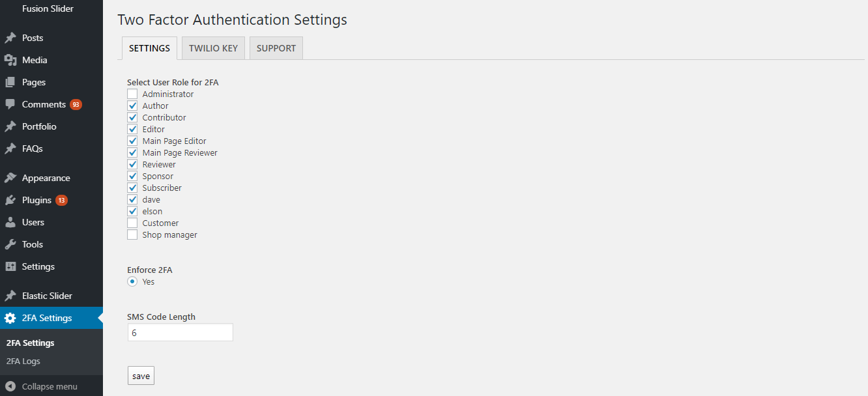The image size is (868, 396).
Task: Click inside the SMS Code Length field
Action: pos(180,332)
